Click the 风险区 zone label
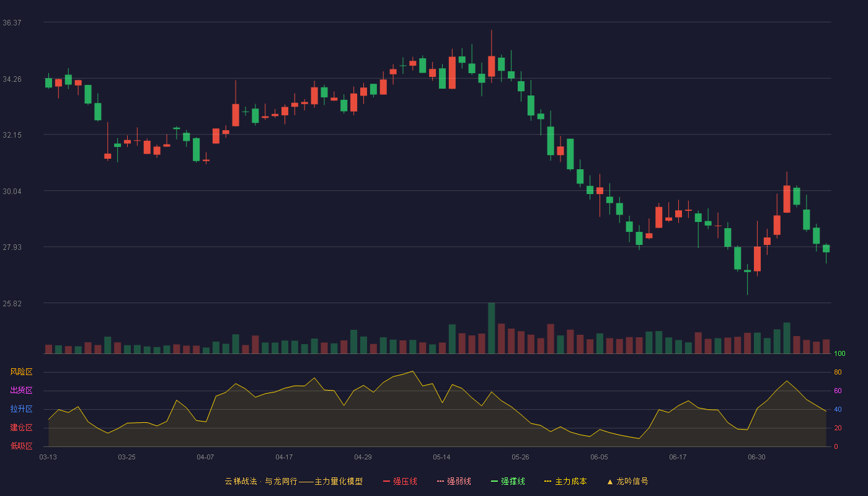This screenshot has width=868, height=496. (21, 372)
